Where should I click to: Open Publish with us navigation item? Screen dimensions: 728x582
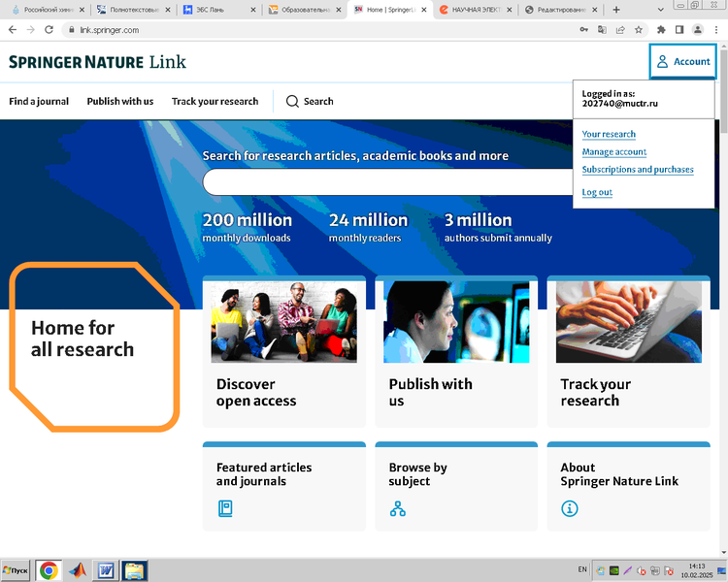coord(119,101)
